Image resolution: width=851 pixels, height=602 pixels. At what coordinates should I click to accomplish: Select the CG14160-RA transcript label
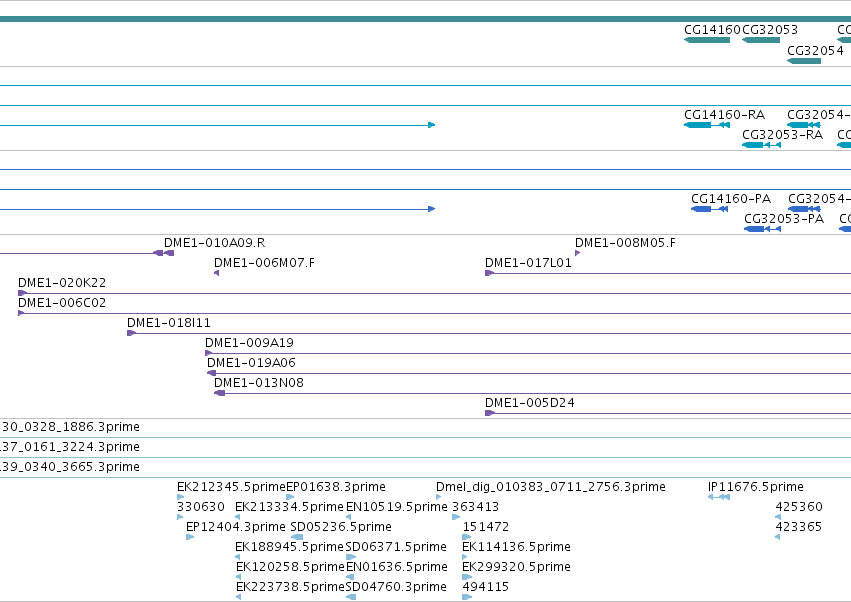click(x=725, y=115)
